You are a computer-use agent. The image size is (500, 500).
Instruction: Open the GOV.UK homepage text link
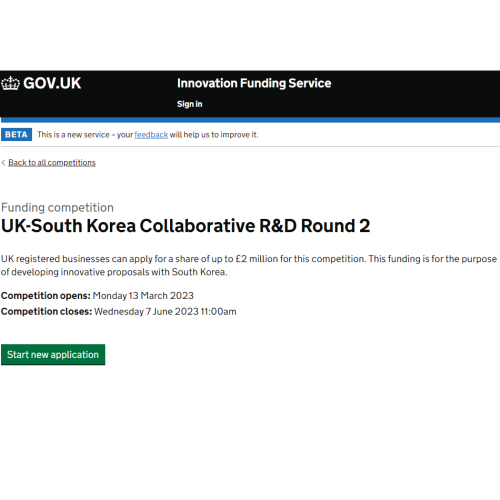coord(52,83)
